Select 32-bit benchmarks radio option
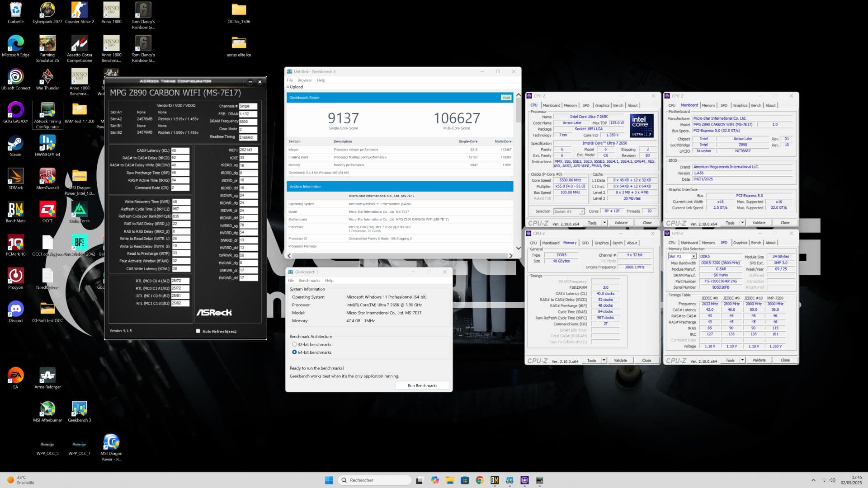Image resolution: width=868 pixels, height=488 pixels. 294,344
